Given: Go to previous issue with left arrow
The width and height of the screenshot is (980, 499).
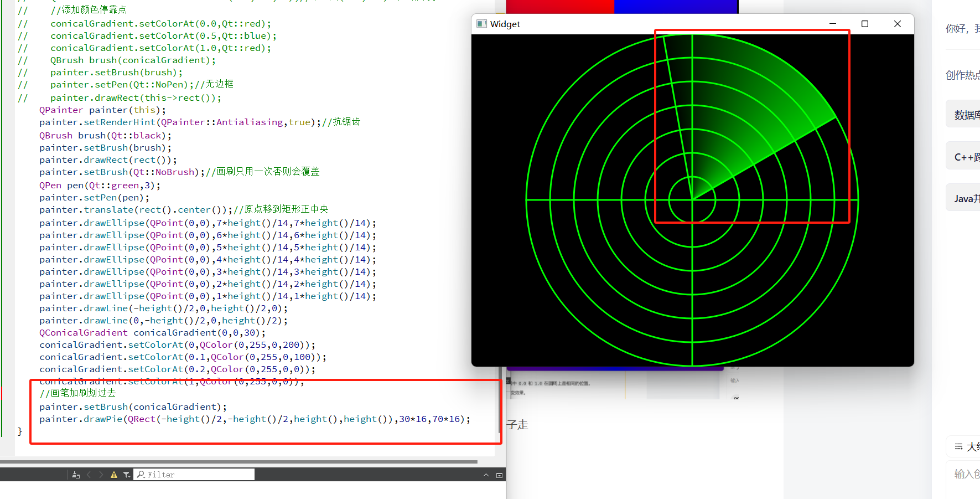Looking at the screenshot, I should point(89,475).
